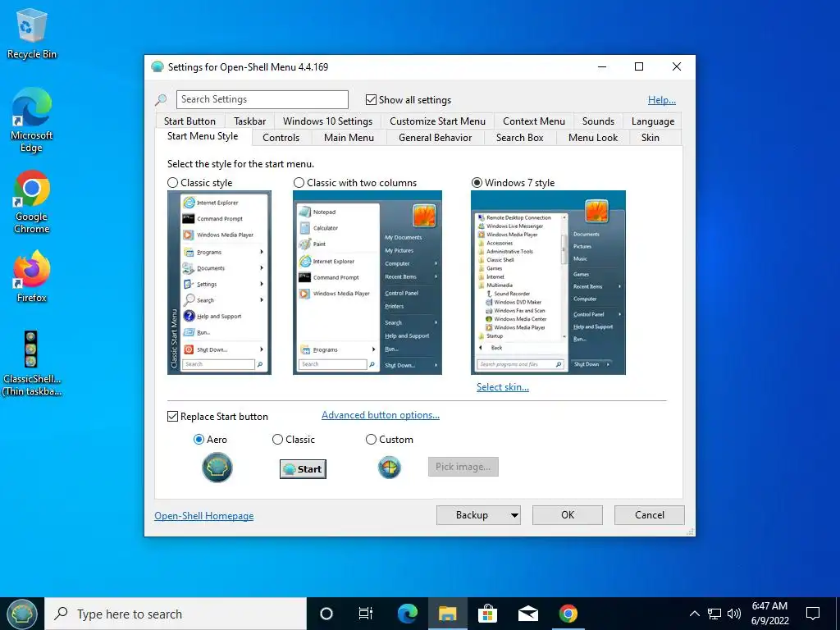Toggle the Show all settings checkbox
This screenshot has height=630, width=840.
tap(371, 99)
